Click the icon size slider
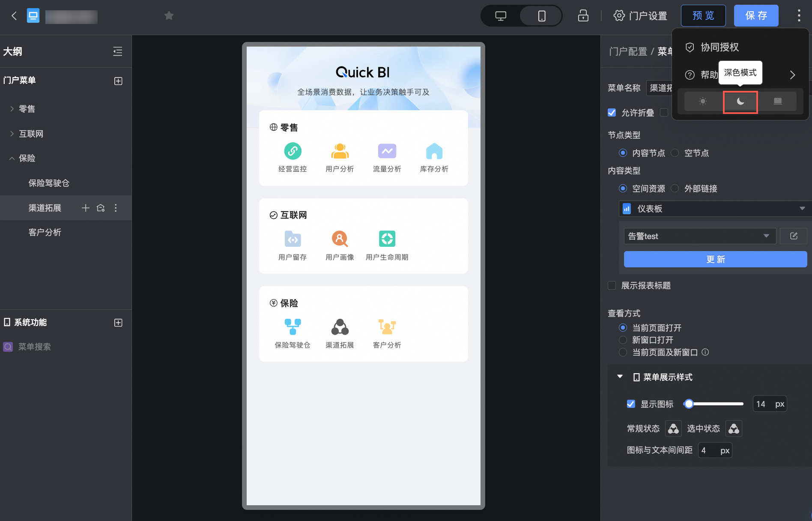This screenshot has height=521, width=812. tap(713, 404)
